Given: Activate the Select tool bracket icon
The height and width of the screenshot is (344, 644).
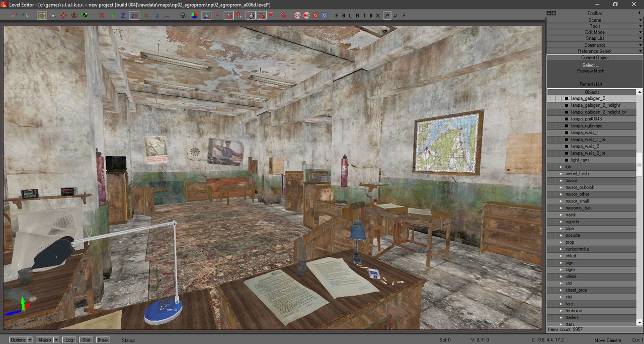Looking at the screenshot, I should click(x=42, y=16).
